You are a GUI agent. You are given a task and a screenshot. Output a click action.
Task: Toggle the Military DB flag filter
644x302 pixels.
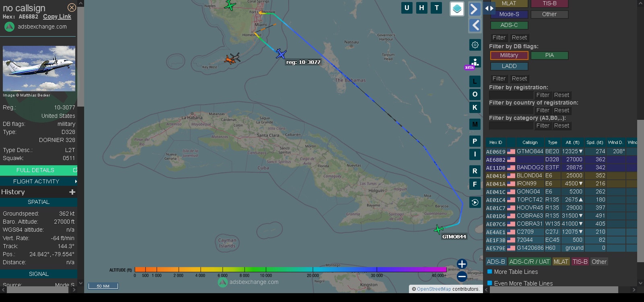(x=509, y=55)
